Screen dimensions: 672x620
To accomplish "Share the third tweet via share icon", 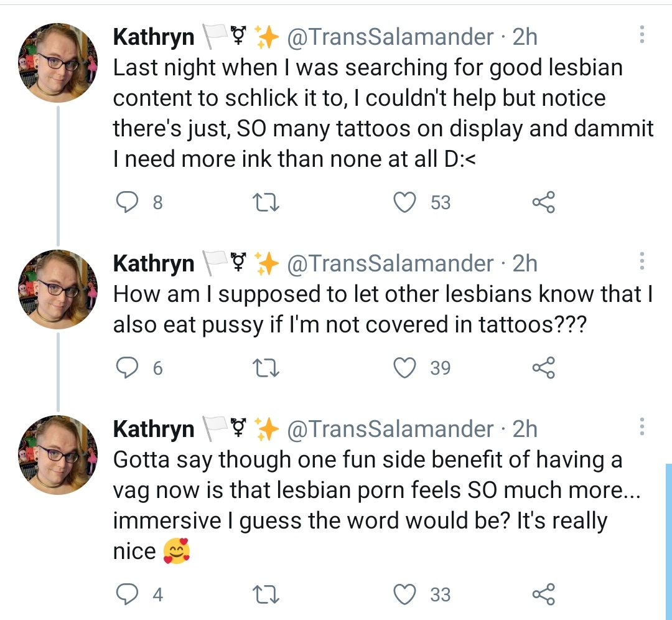I will tap(543, 594).
